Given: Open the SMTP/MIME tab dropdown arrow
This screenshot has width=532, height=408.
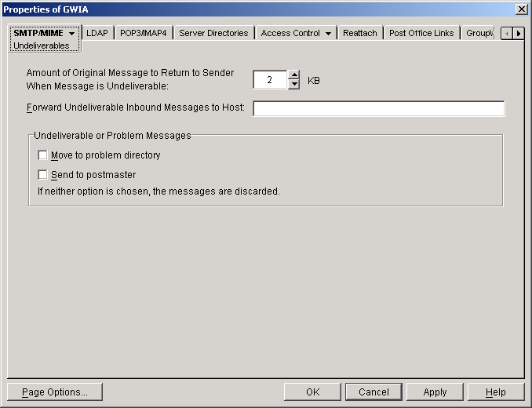Looking at the screenshot, I should (x=71, y=34).
